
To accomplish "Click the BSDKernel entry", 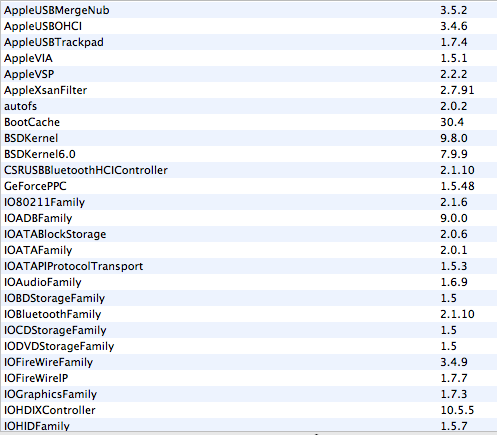I will pyautogui.click(x=248, y=138).
